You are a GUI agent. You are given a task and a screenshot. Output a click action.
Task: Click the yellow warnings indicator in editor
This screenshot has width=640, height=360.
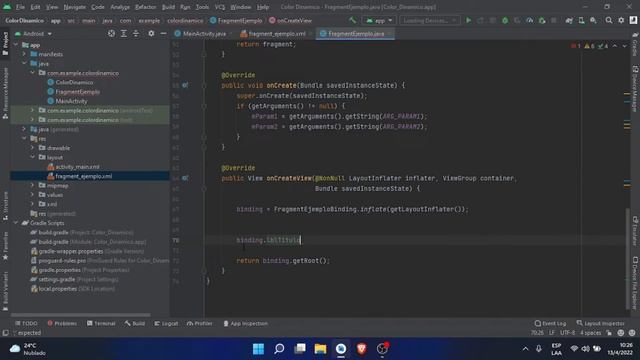[x=589, y=46]
